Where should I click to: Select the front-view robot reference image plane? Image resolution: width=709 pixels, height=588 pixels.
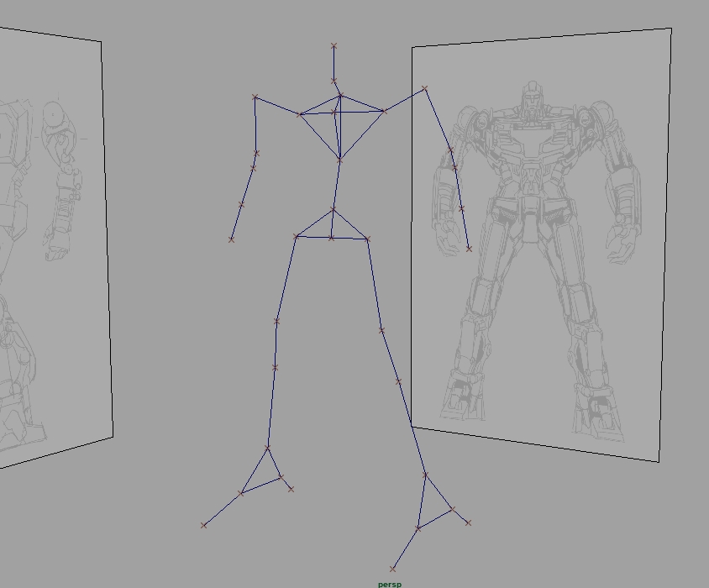click(540, 244)
